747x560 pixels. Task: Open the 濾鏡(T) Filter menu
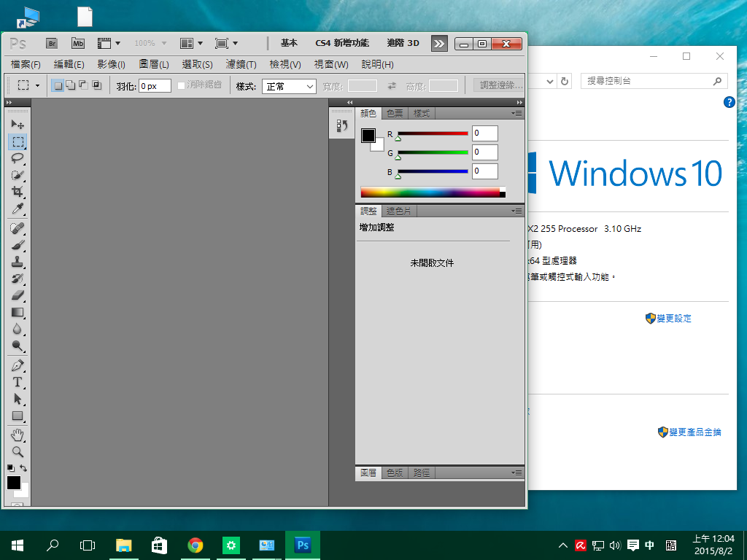coord(241,64)
